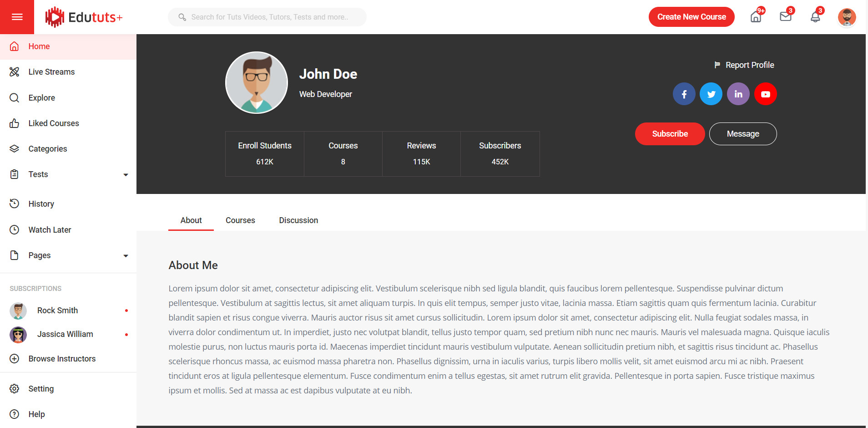Image resolution: width=868 pixels, height=428 pixels.
Task: Open John Doe's Twitter profile icon
Action: coord(711,94)
